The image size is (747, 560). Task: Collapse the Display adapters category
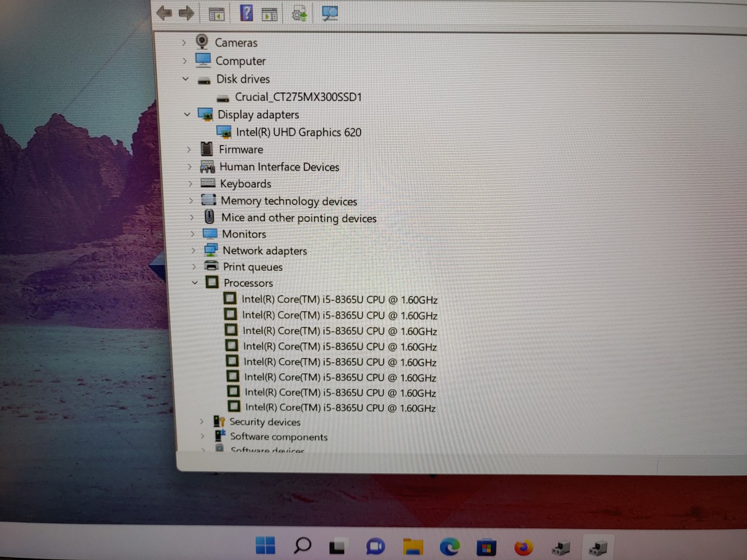coord(187,114)
